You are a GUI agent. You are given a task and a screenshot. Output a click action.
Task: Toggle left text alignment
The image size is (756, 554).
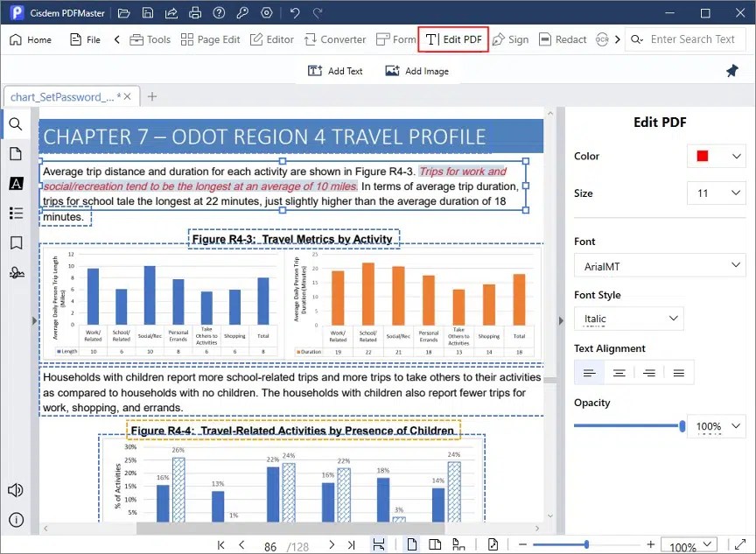pos(588,371)
